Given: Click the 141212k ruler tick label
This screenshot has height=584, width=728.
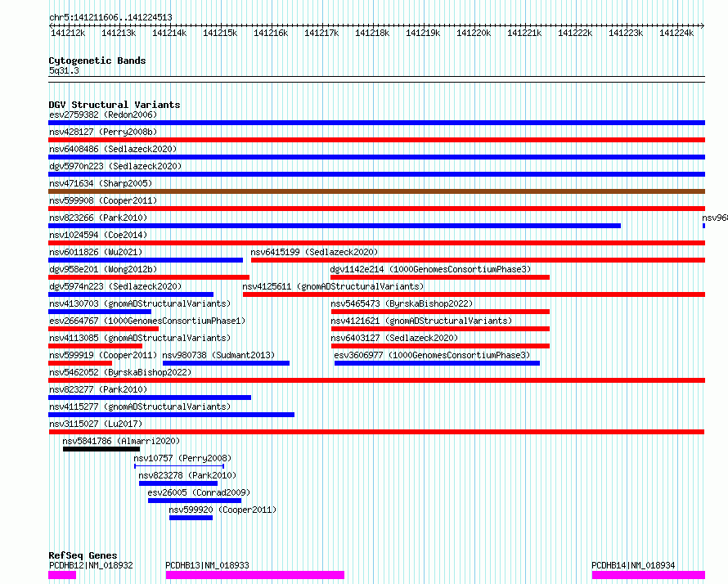Looking at the screenshot, I should point(68,33).
